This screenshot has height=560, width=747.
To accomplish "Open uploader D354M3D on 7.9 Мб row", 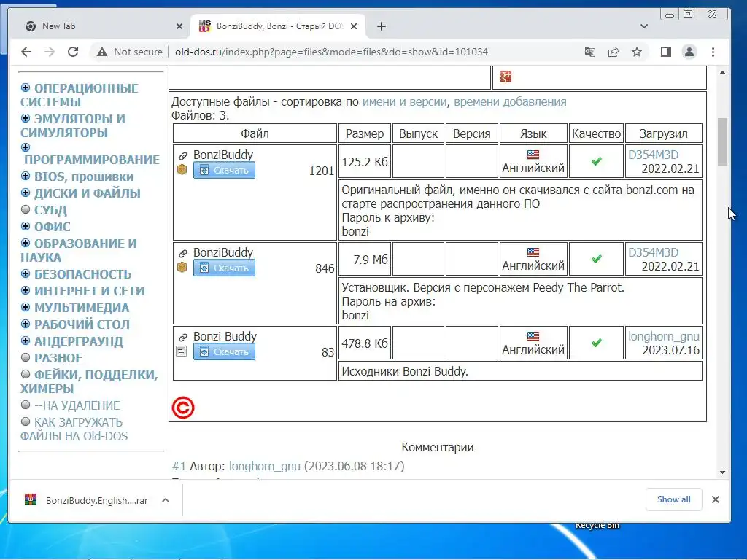I will (x=653, y=252).
